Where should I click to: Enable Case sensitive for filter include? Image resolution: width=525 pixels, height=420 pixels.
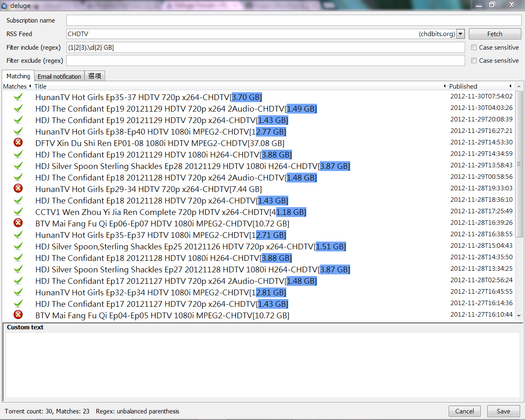474,48
